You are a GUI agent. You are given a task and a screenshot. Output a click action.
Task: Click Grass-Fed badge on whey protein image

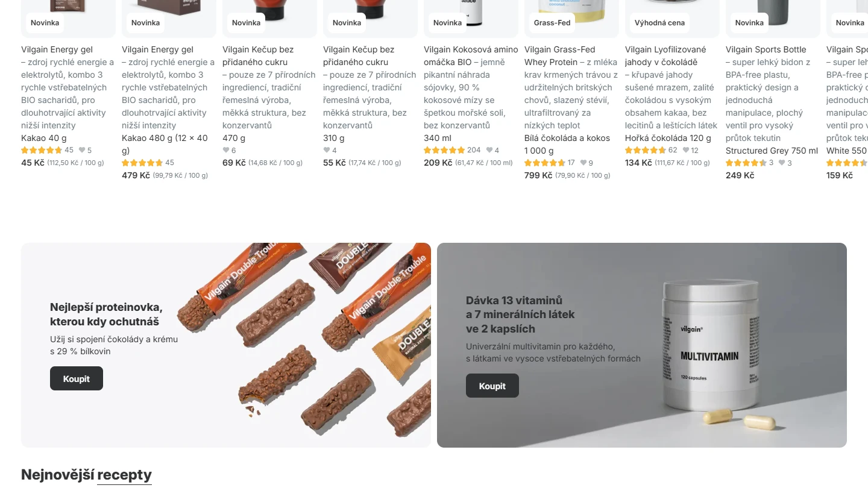tap(552, 23)
